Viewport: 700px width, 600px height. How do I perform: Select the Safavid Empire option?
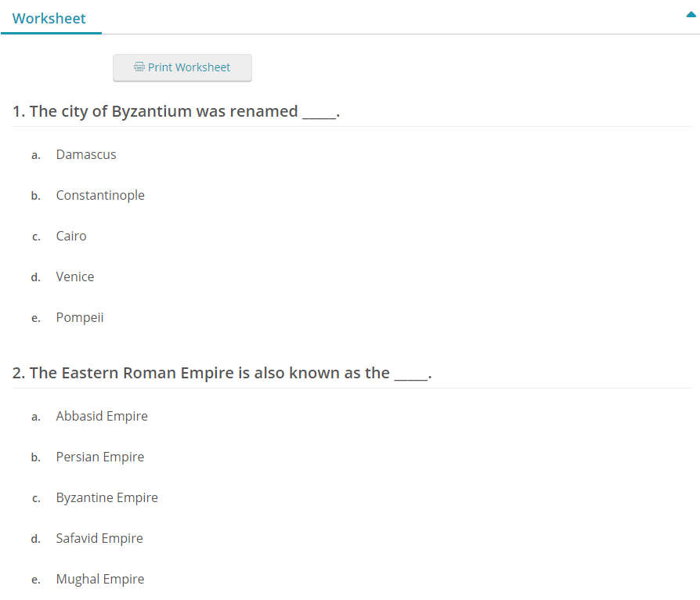pyautogui.click(x=99, y=538)
